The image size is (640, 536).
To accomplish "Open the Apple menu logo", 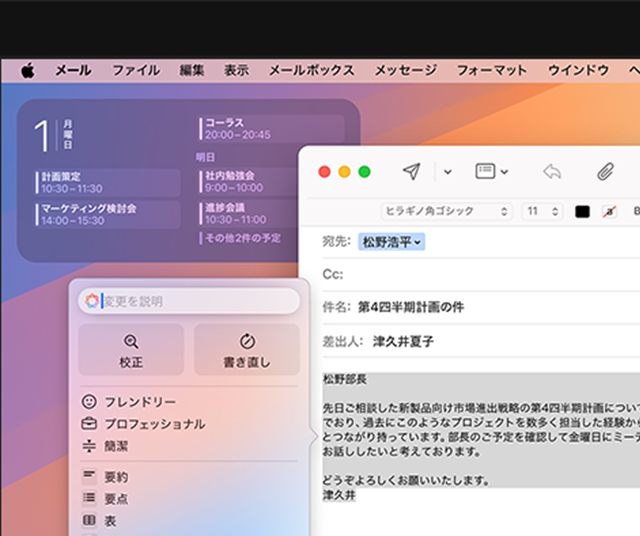I will pos(27,70).
